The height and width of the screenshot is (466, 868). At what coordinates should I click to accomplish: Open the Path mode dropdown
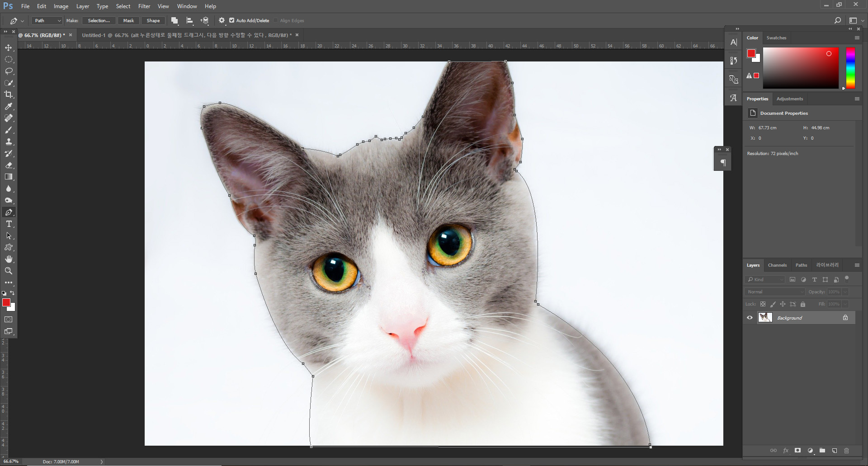47,20
